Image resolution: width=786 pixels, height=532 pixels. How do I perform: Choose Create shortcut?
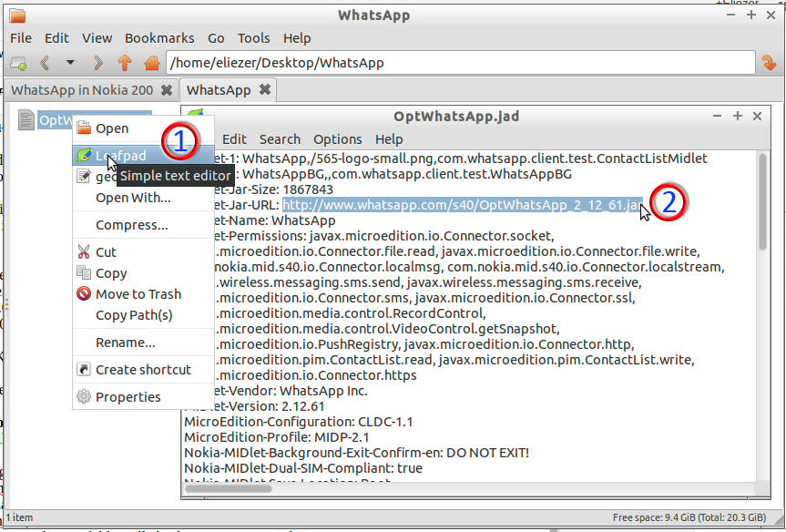click(x=143, y=370)
